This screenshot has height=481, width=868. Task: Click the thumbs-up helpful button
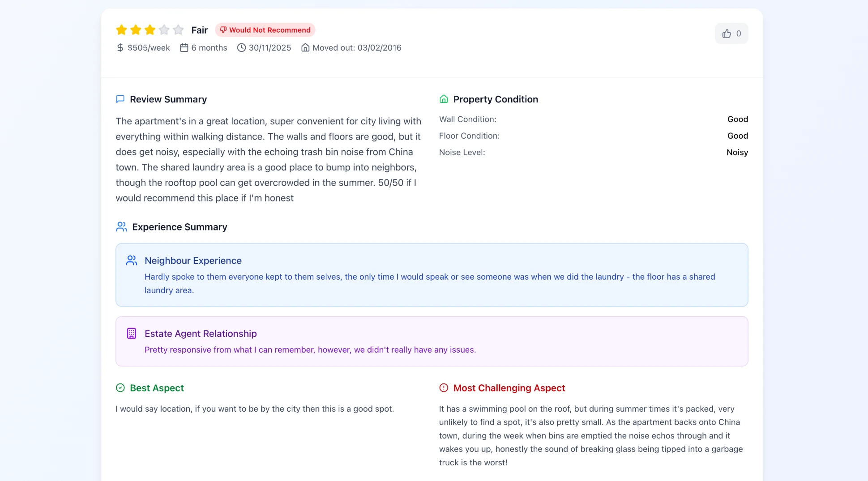pos(731,34)
